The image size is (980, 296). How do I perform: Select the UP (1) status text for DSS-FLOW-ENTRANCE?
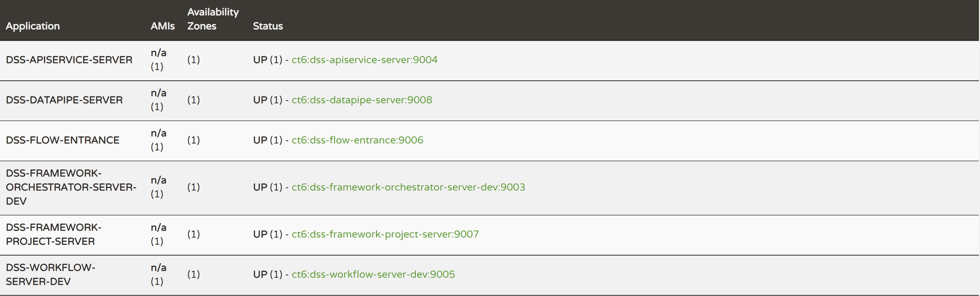[268, 140]
